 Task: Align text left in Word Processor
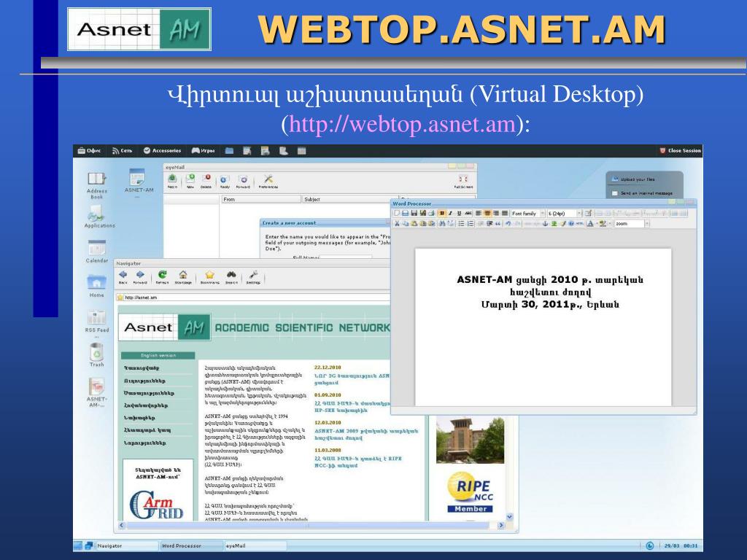479,214
